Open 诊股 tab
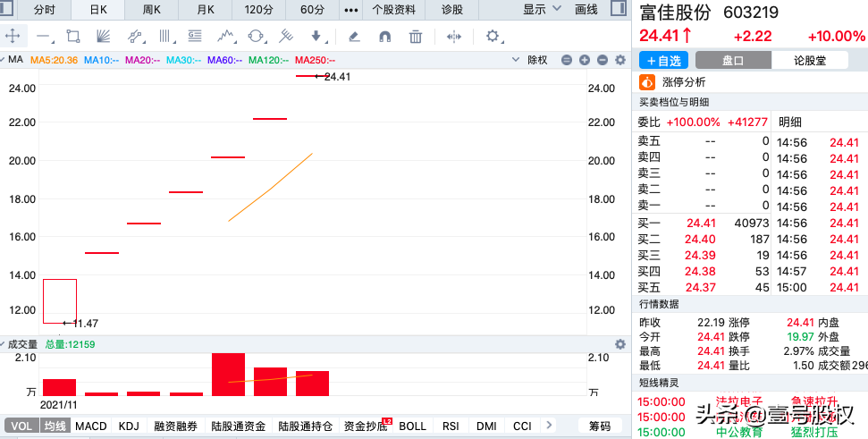Viewport: 868px width, 439px height. (x=452, y=10)
